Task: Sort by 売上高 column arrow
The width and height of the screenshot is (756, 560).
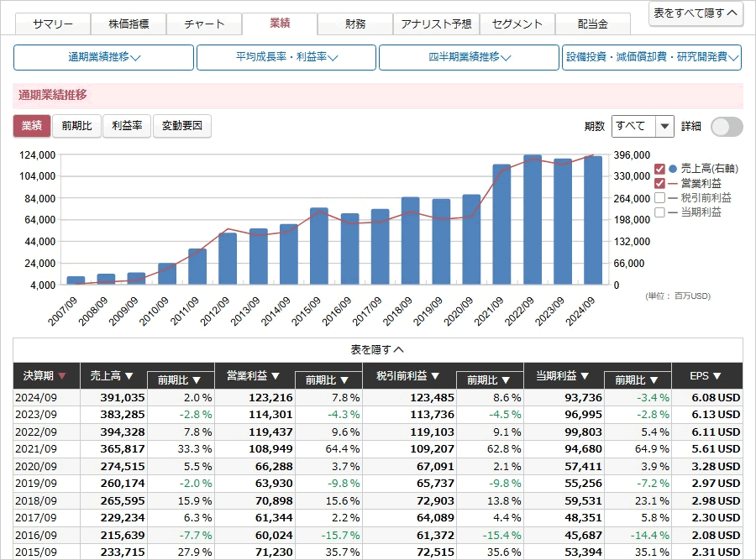Action: 129,376
